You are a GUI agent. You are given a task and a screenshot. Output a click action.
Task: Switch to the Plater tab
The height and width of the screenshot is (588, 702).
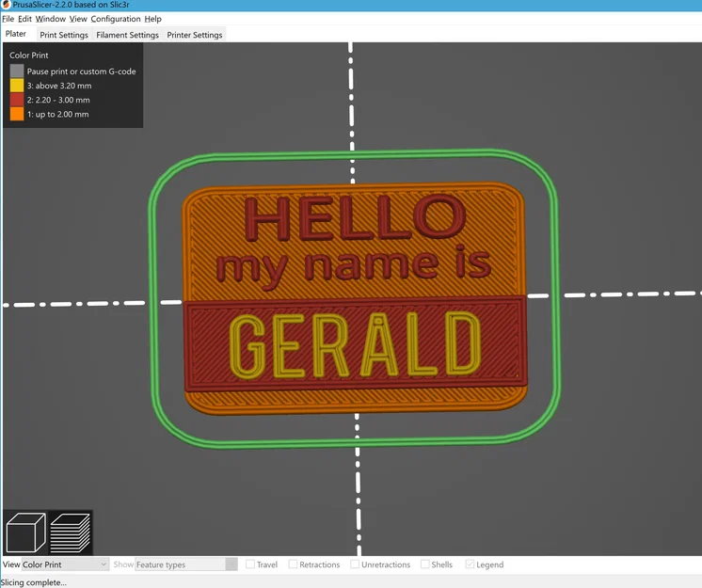[16, 34]
